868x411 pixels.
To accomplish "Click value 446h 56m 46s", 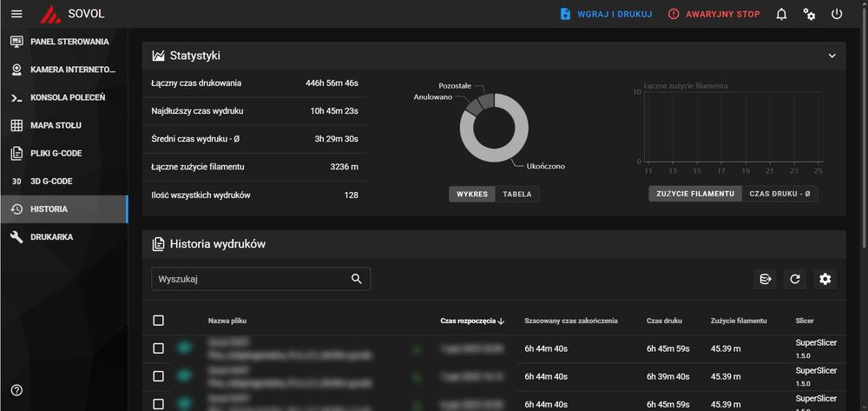I will 332,83.
